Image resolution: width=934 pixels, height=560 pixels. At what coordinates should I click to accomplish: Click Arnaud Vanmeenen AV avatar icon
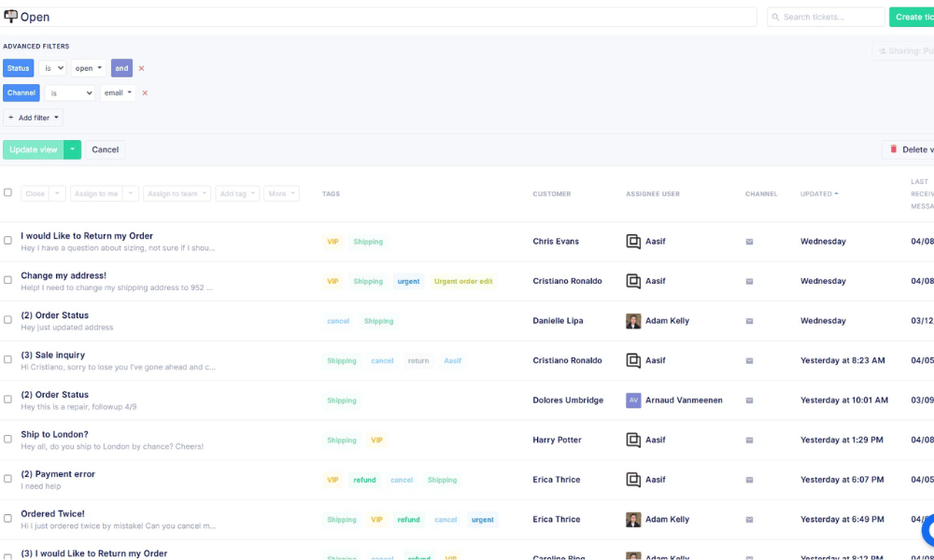tap(633, 399)
